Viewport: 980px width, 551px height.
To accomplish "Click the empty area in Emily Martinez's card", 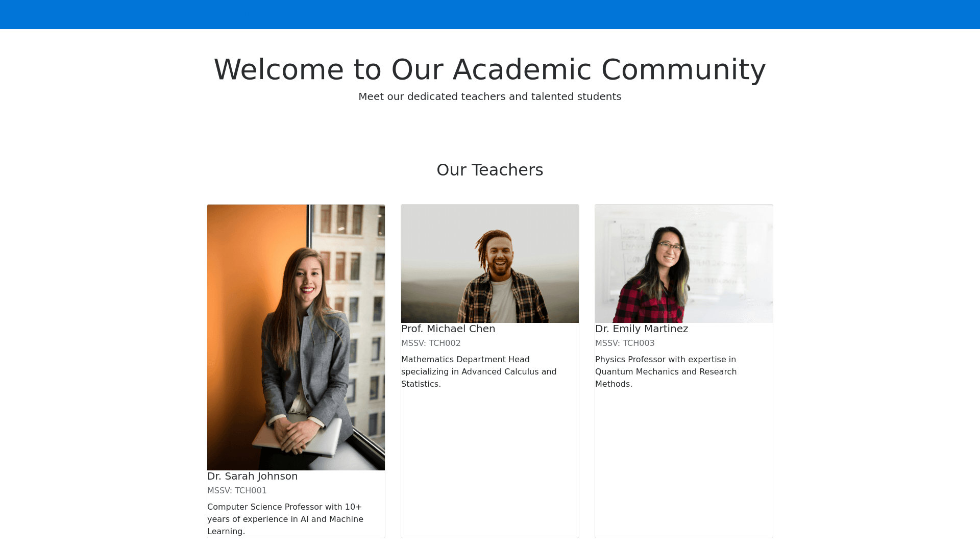I will (684, 459).
